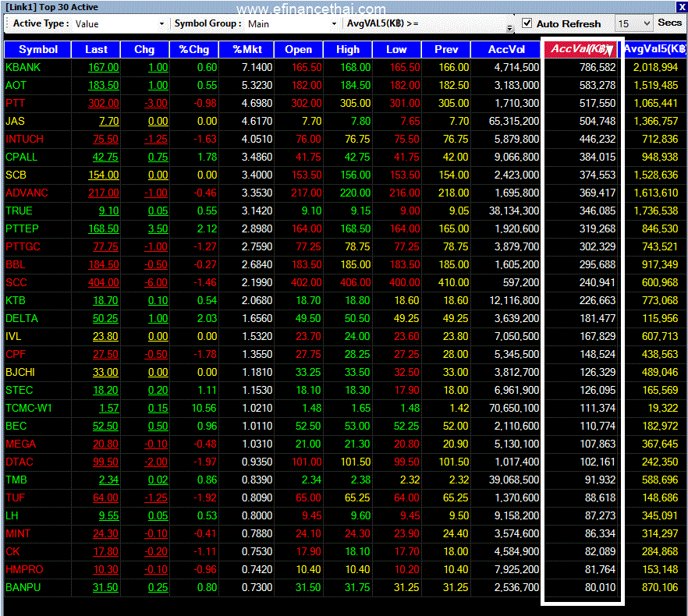Click the AvgVAL5 stepper arrows

509,28
